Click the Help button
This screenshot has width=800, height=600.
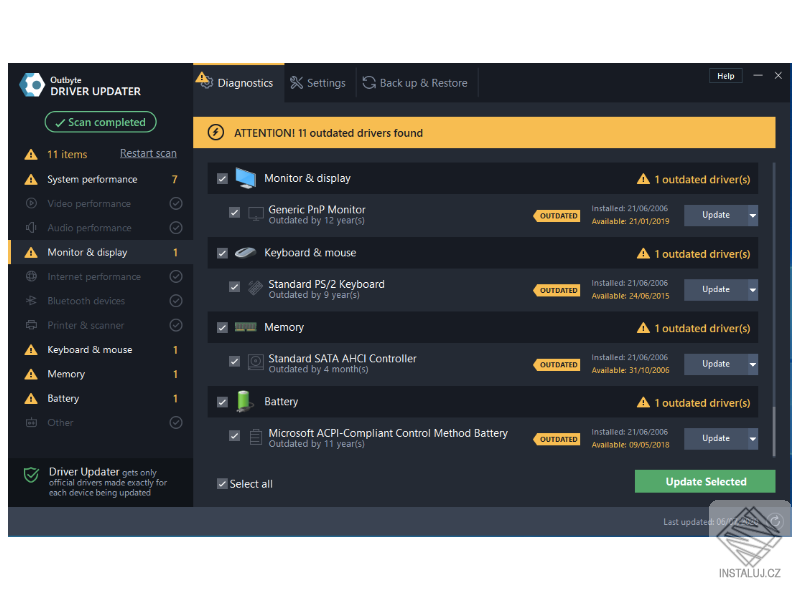[x=726, y=76]
